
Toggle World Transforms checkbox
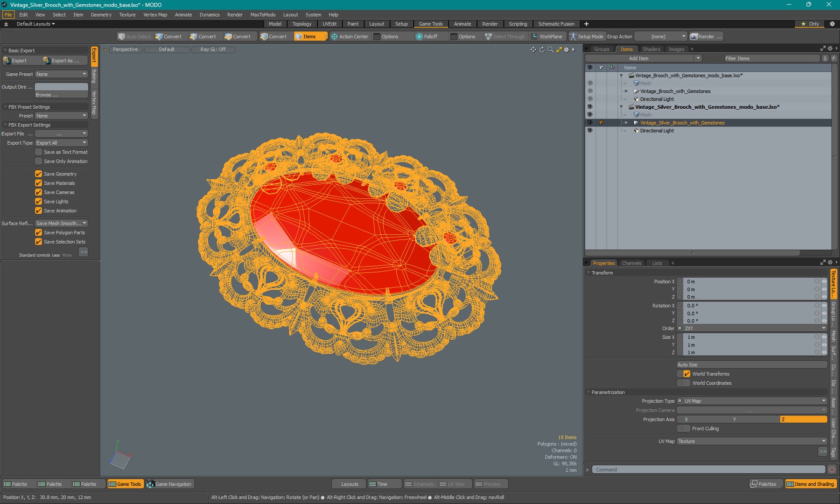pyautogui.click(x=687, y=374)
